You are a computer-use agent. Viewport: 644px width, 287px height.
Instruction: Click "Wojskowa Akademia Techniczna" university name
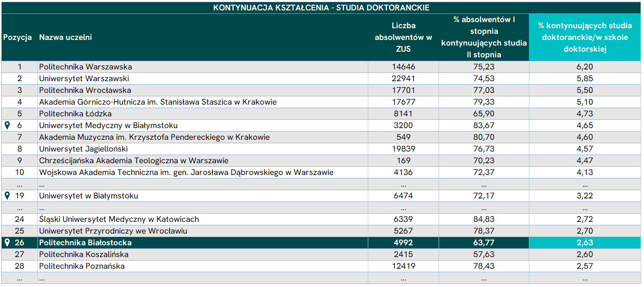coord(186,172)
